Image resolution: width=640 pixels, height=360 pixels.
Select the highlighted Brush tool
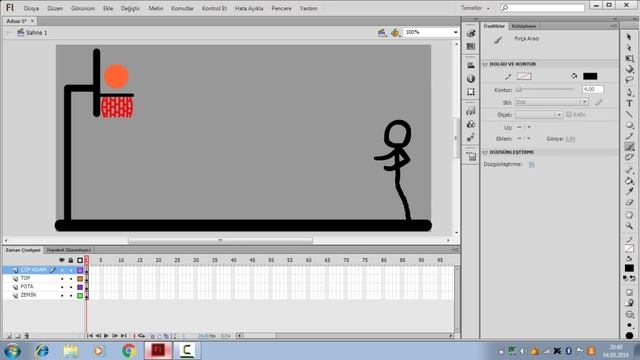pyautogui.click(x=629, y=147)
